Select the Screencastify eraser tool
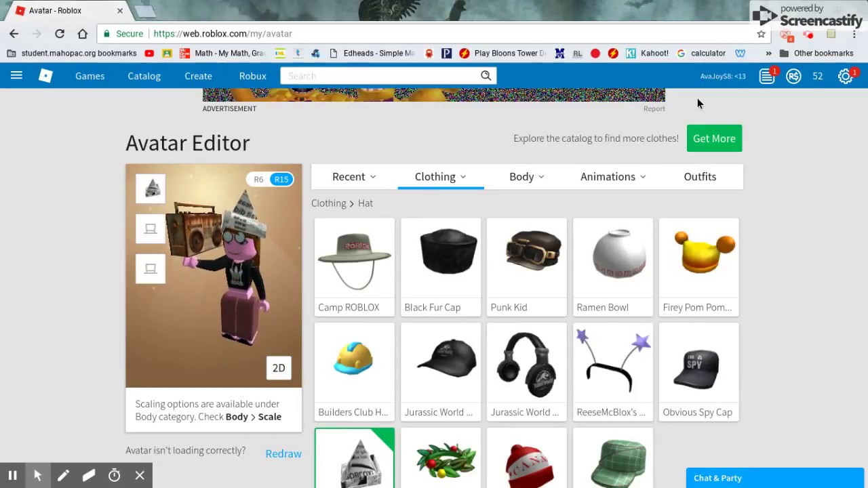Viewport: 868px width, 488px height. click(x=89, y=476)
